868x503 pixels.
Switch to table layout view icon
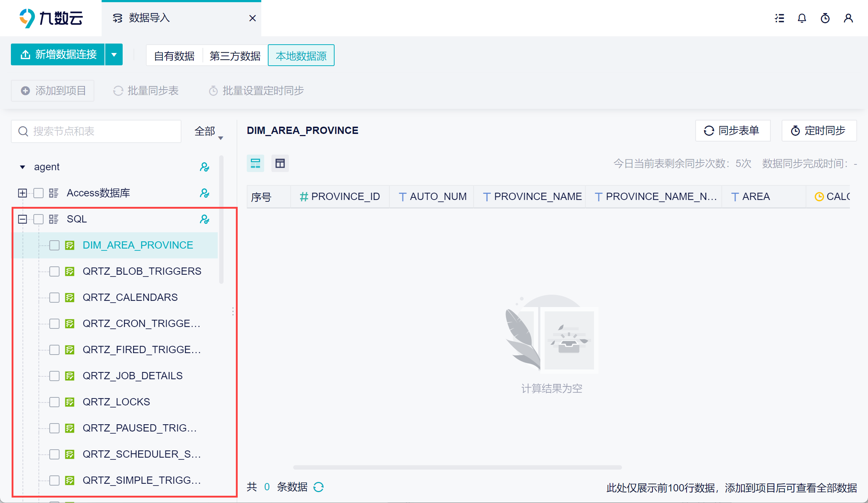click(x=280, y=163)
